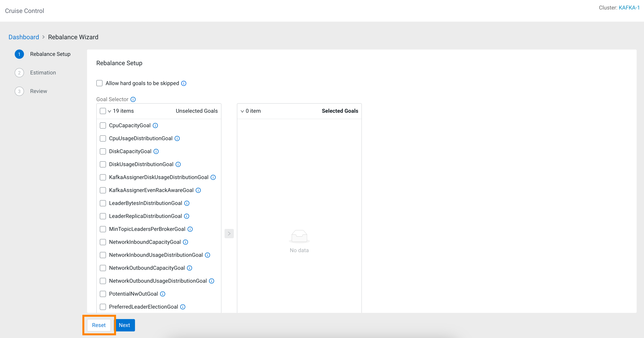Image resolution: width=644 pixels, height=338 pixels.
Task: Expand the Selected Goals dropdown chevron
Action: click(x=242, y=111)
